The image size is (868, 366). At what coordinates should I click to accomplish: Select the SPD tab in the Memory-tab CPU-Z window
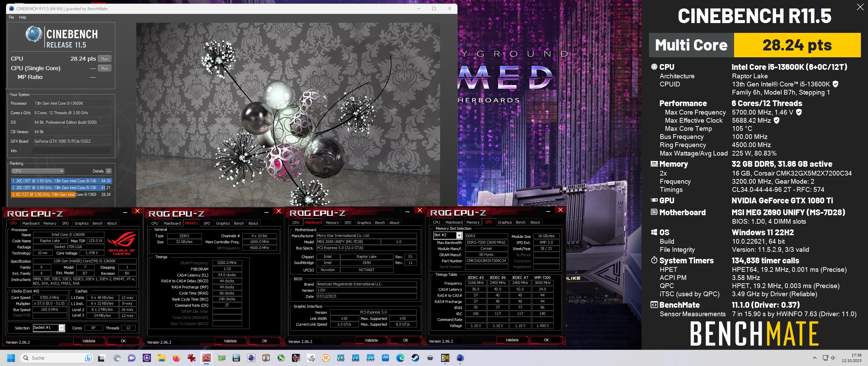click(207, 223)
